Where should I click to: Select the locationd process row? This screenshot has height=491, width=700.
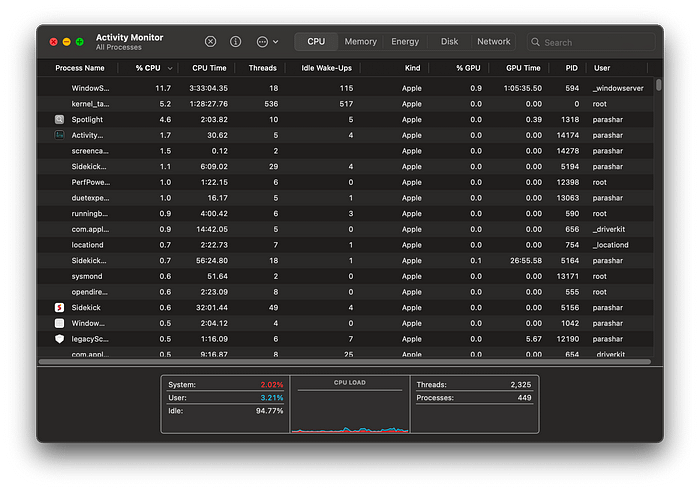346,245
